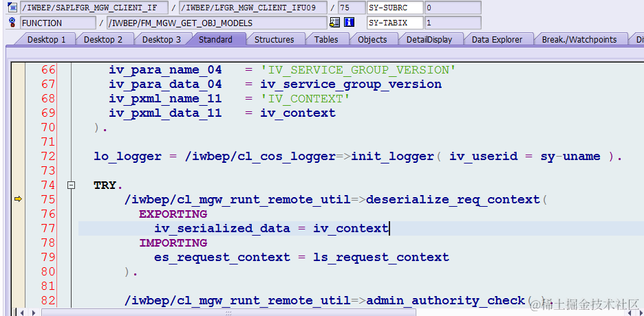
Task: Open the Break./Watchpoints tab
Action: 579,39
